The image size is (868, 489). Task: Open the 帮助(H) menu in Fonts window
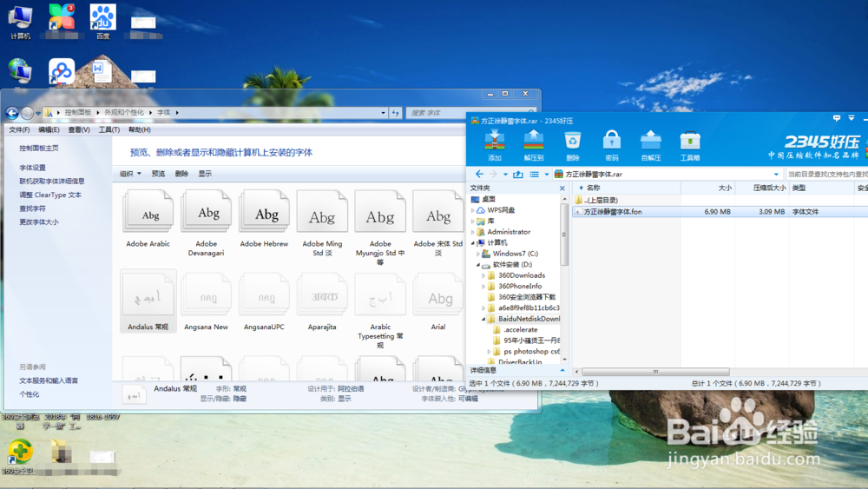[139, 129]
